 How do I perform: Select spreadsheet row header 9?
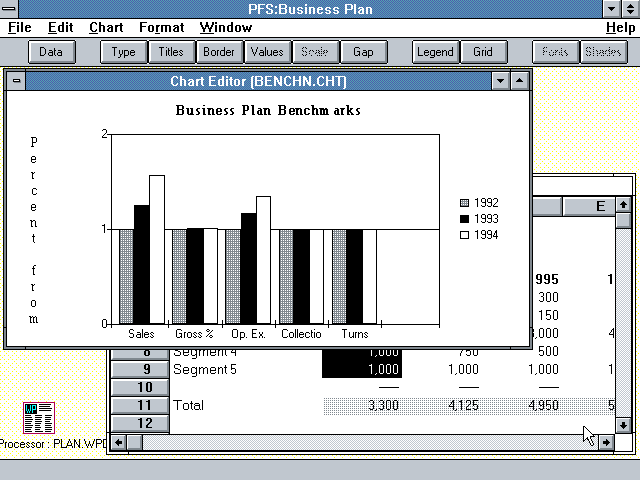[140, 369]
